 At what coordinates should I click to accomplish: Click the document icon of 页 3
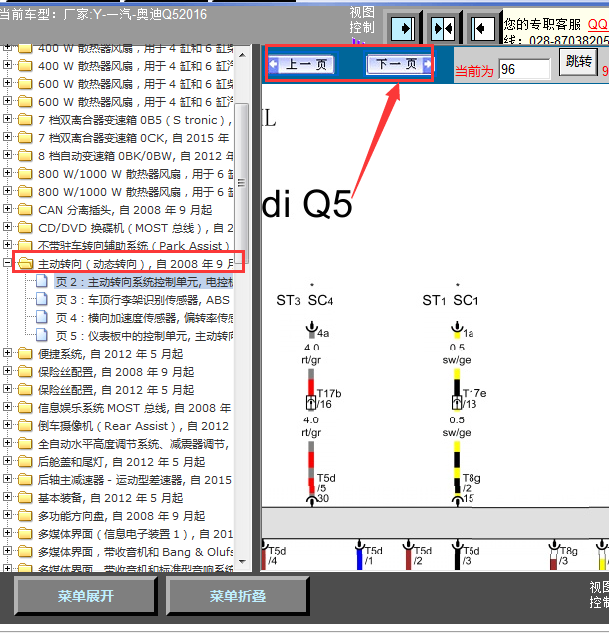[42, 299]
